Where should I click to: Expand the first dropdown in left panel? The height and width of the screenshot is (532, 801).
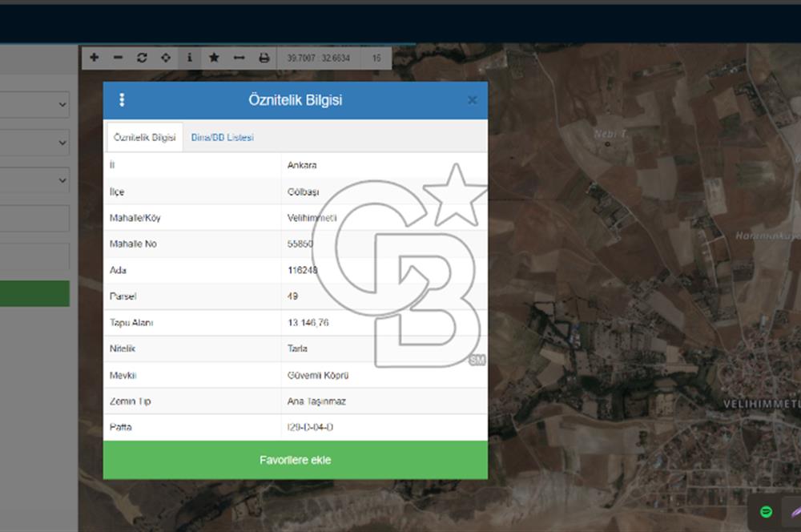(34, 105)
